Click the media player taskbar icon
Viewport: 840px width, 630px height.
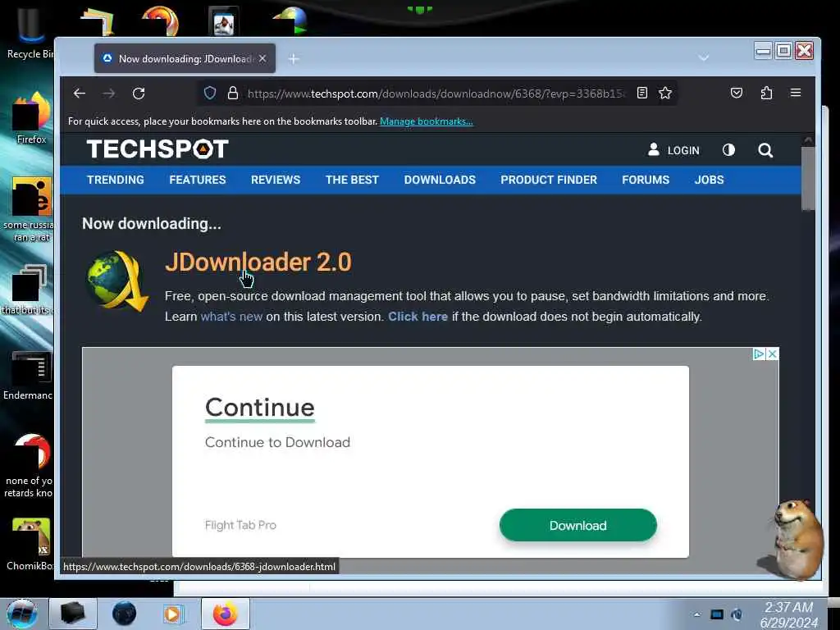click(x=173, y=614)
